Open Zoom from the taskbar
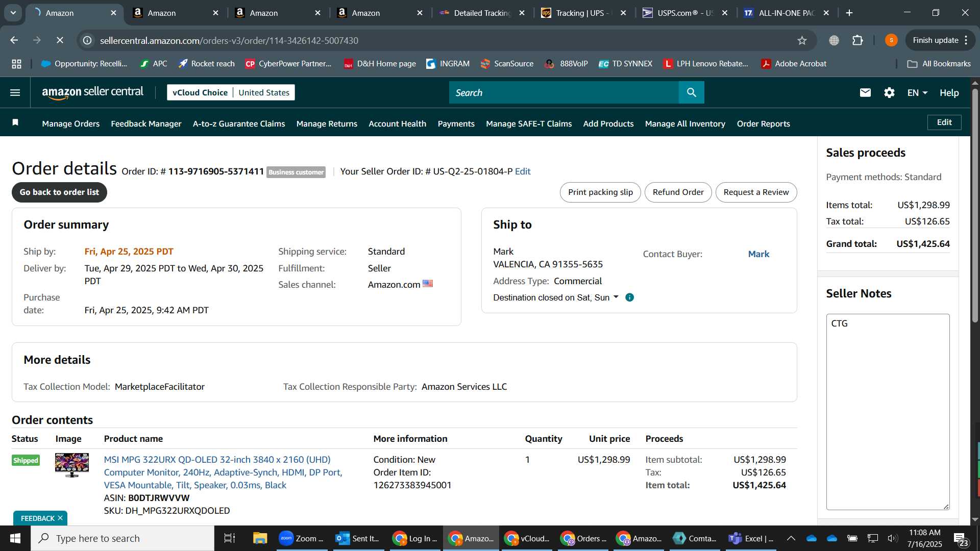The height and width of the screenshot is (551, 980). pos(302,538)
